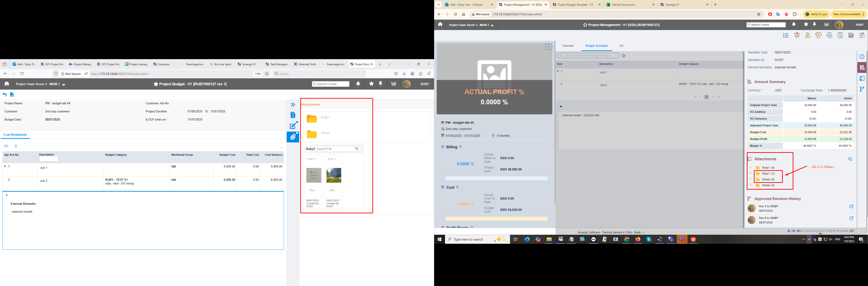Click the info circle sidebar icon
Viewport: 868px width, 286px height.
point(862,56)
